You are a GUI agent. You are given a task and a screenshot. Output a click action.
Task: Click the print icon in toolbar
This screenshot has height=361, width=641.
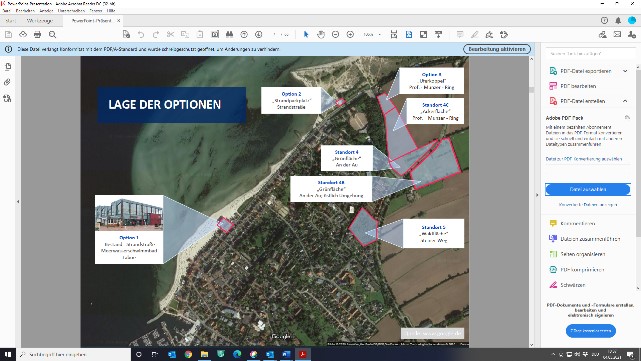tap(37, 35)
